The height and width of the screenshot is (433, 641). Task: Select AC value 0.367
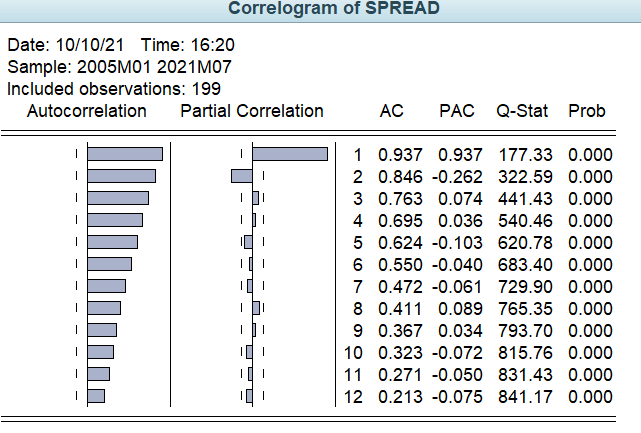click(x=400, y=331)
